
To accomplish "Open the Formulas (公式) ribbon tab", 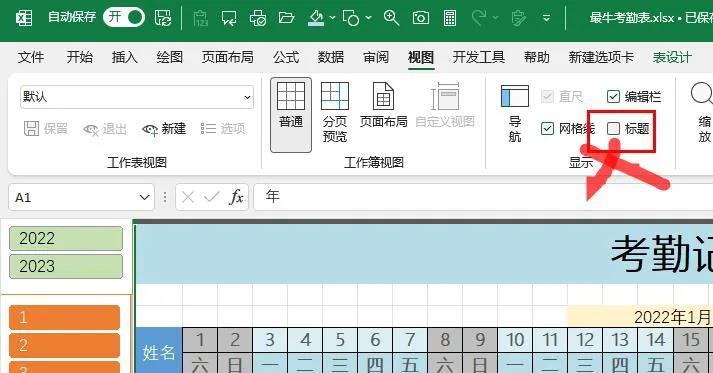I will [286, 57].
